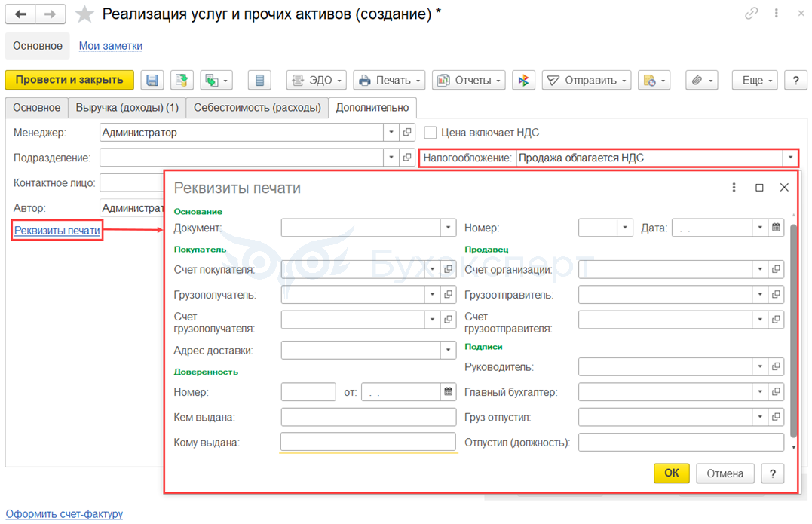812x524 pixels.
Task: Open Грузоотправитель record icon
Action: click(x=776, y=294)
